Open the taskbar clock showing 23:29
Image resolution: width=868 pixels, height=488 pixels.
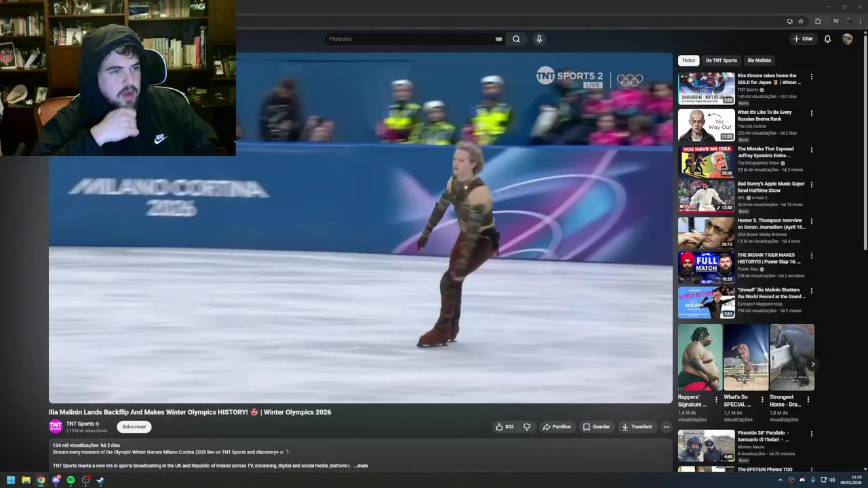tap(851, 480)
